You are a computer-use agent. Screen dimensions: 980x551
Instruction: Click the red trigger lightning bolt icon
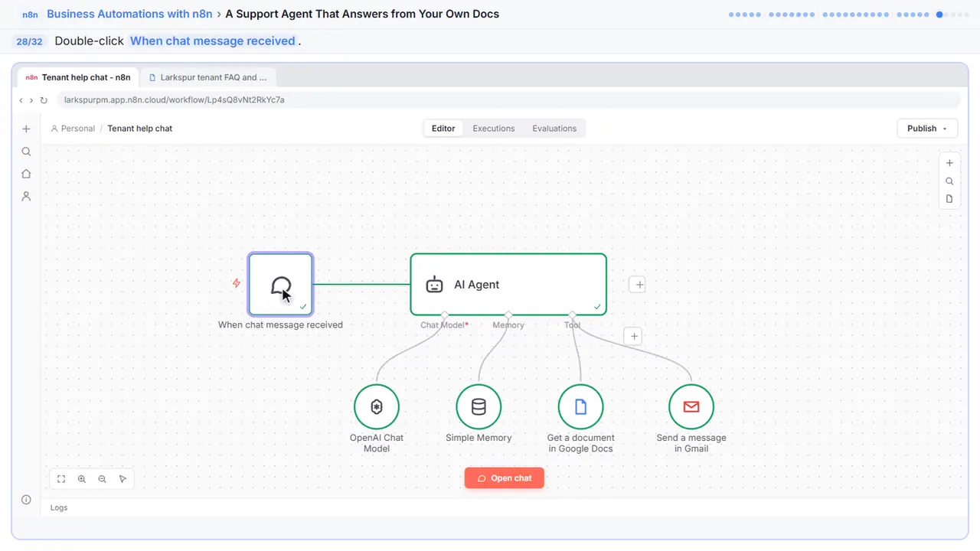pos(237,283)
